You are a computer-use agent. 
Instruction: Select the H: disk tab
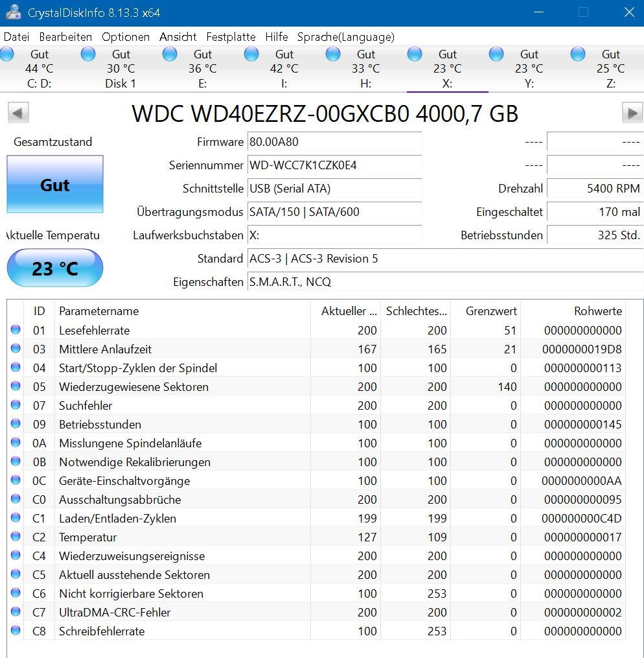[365, 69]
